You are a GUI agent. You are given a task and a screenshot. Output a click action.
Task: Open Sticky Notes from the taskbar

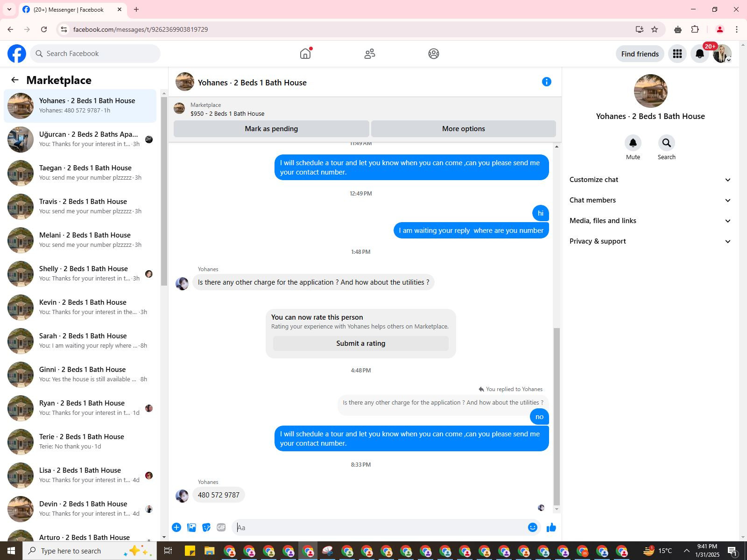click(190, 551)
